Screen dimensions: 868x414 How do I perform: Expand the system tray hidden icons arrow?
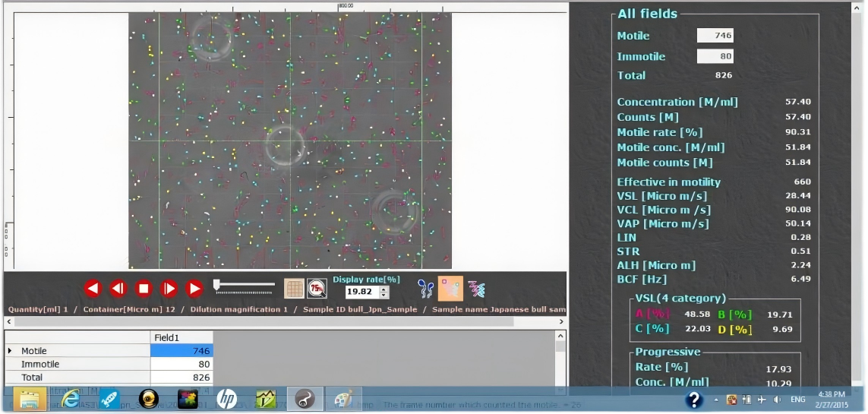pos(715,400)
